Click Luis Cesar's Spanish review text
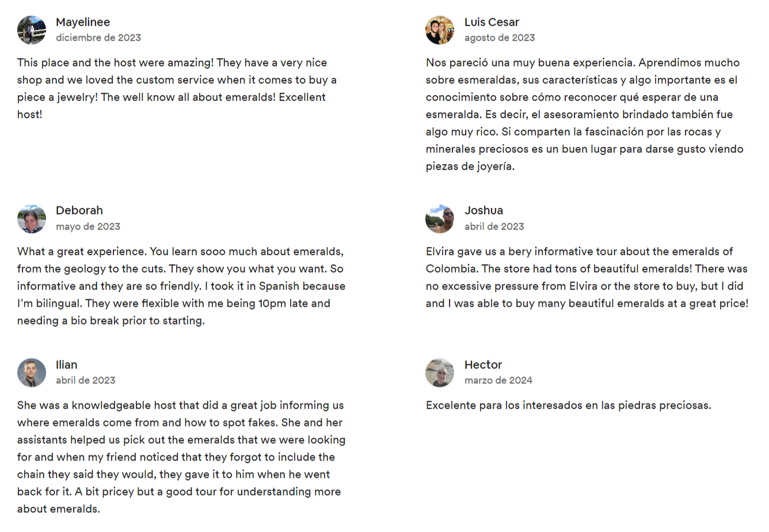Image resolution: width=769 pixels, height=532 pixels. 584,115
